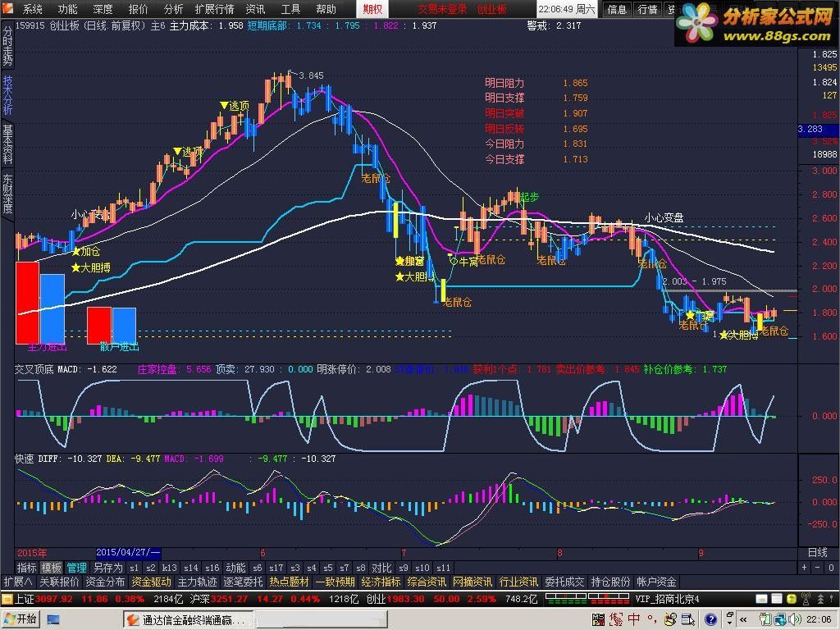840x630 pixels.
Task: Open the 行业资讯 tab
Action: pos(518,582)
